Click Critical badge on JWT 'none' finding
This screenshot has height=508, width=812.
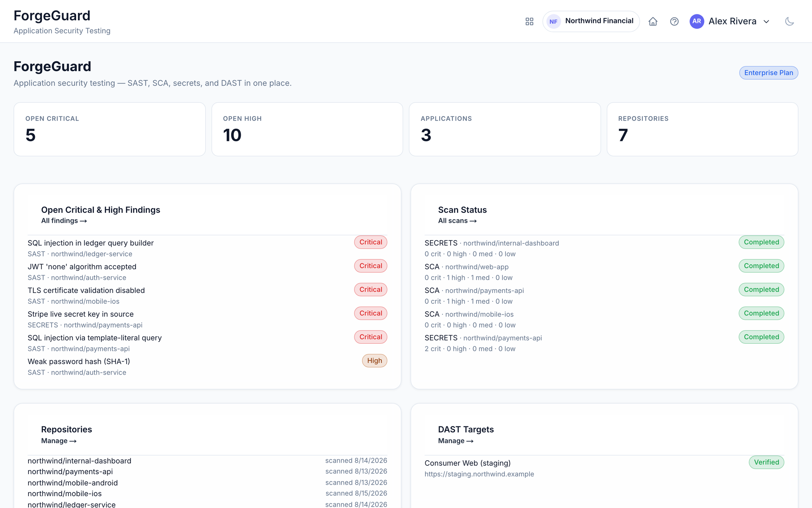pos(370,266)
